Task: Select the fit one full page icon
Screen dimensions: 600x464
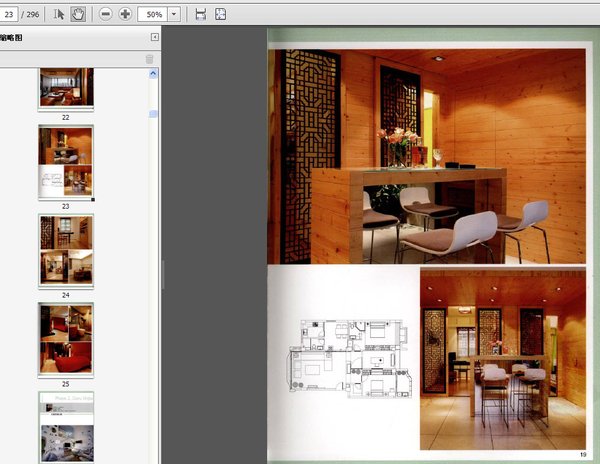Action: coord(220,15)
